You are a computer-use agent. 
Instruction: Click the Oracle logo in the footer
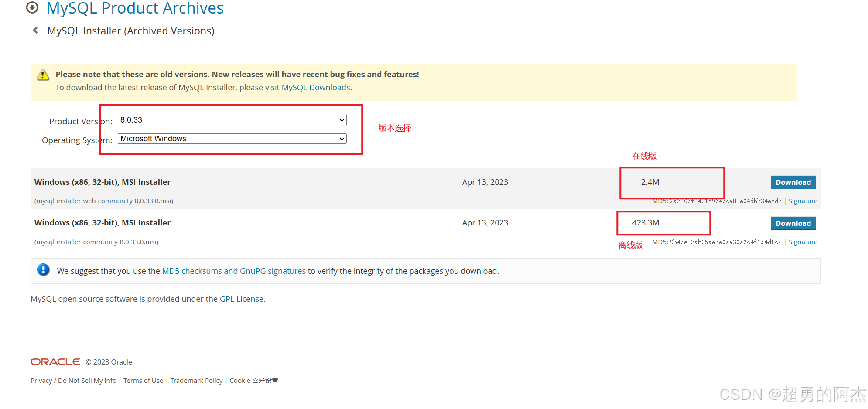coord(55,362)
